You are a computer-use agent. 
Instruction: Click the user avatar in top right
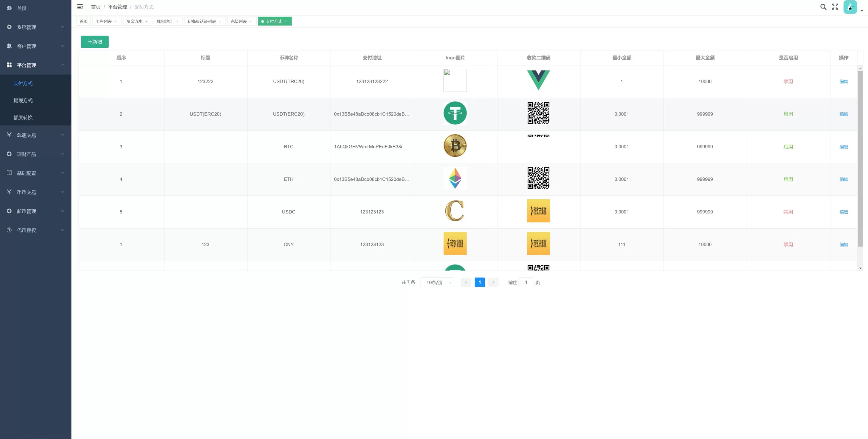click(850, 7)
